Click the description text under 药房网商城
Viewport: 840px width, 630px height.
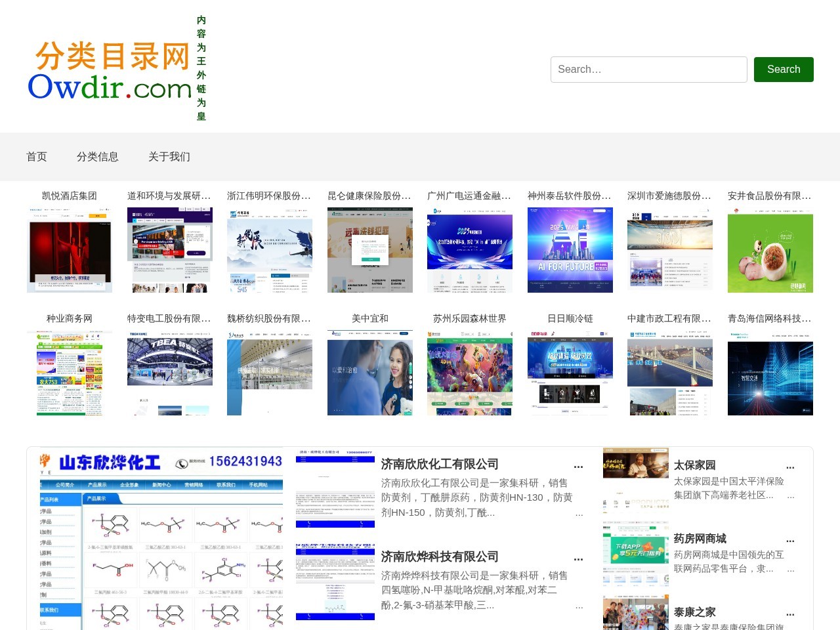pos(729,562)
